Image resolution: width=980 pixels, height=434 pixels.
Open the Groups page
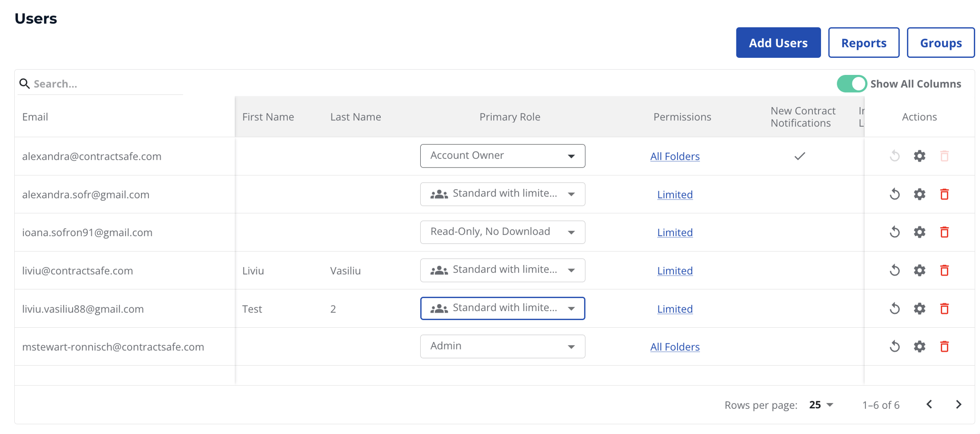941,42
